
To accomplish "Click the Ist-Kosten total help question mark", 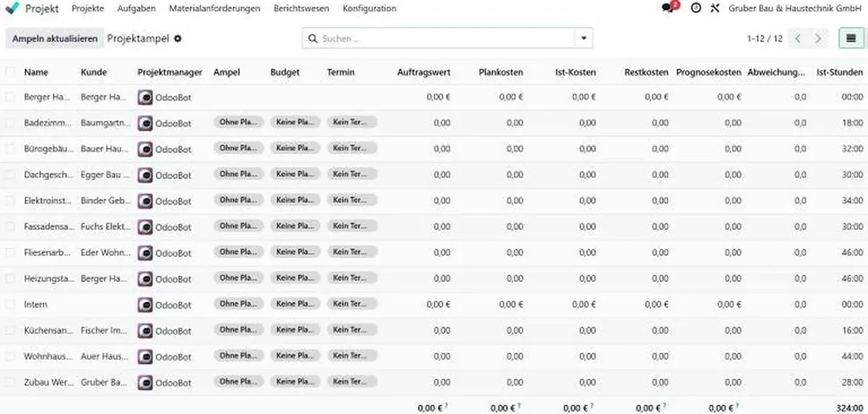I will (593, 406).
